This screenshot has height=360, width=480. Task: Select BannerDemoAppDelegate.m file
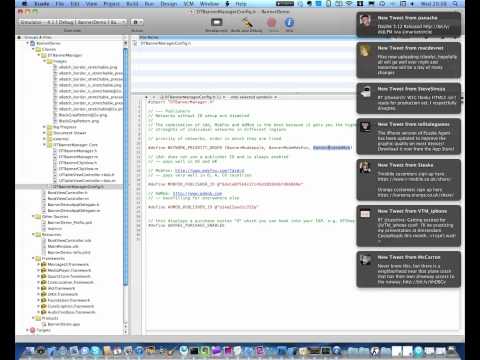click(73, 210)
